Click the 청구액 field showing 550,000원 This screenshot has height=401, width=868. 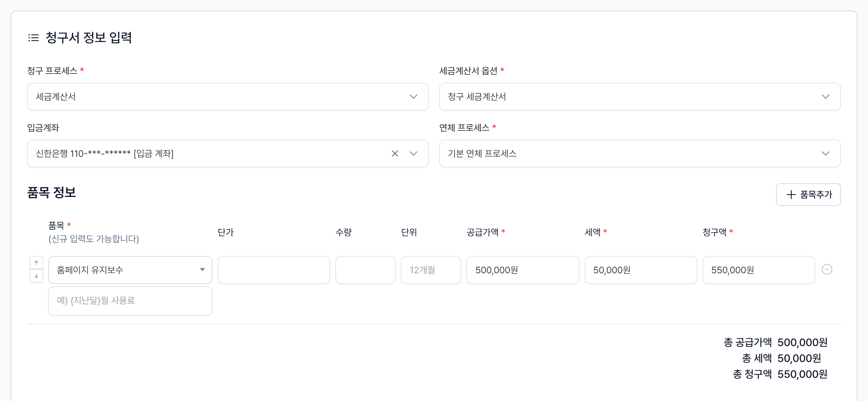coord(758,270)
